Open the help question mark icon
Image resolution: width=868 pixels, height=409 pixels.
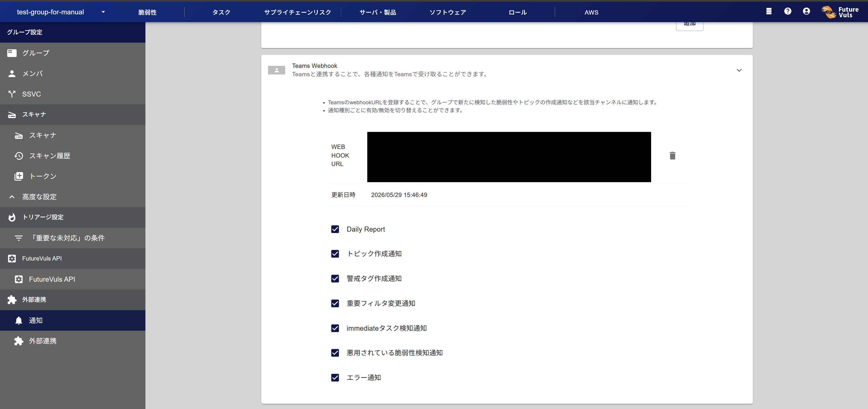(x=787, y=11)
